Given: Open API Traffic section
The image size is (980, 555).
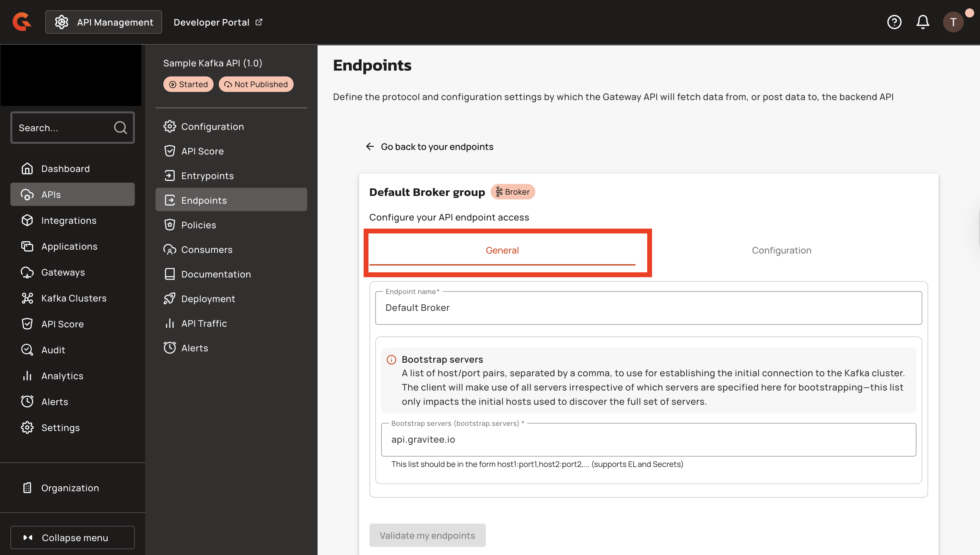Looking at the screenshot, I should (x=204, y=323).
